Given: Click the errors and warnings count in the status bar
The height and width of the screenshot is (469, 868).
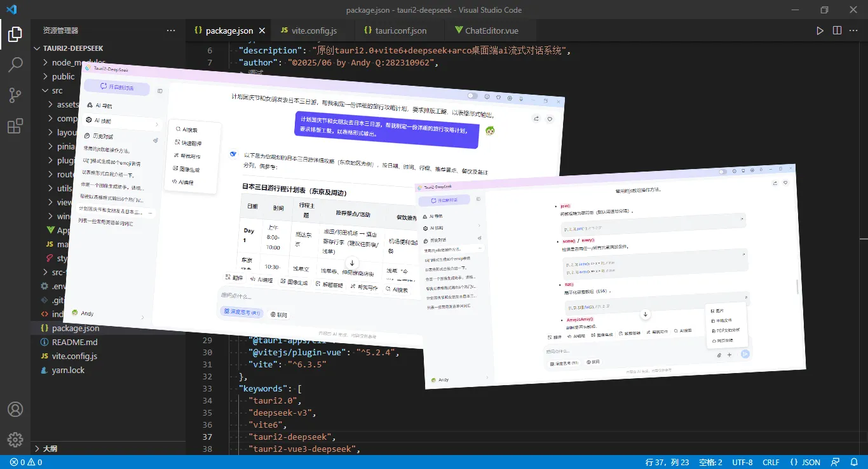Looking at the screenshot, I should pos(26,462).
